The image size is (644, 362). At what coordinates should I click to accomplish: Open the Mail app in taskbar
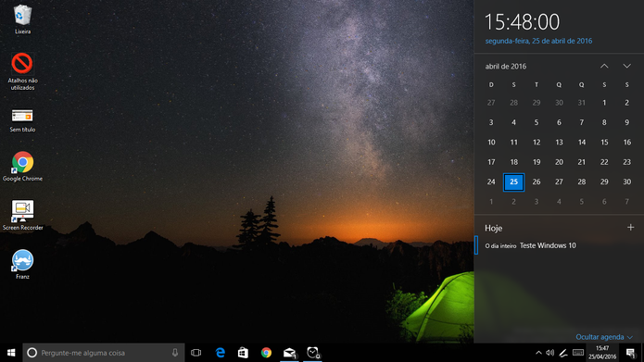pos(289,353)
